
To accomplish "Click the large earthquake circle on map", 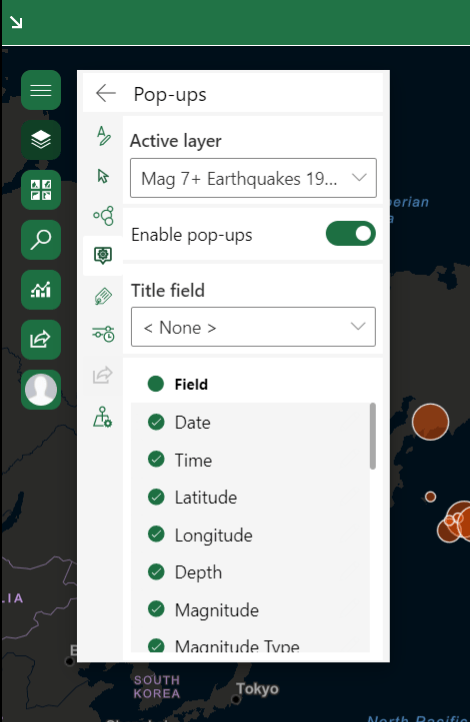I will point(430,422).
